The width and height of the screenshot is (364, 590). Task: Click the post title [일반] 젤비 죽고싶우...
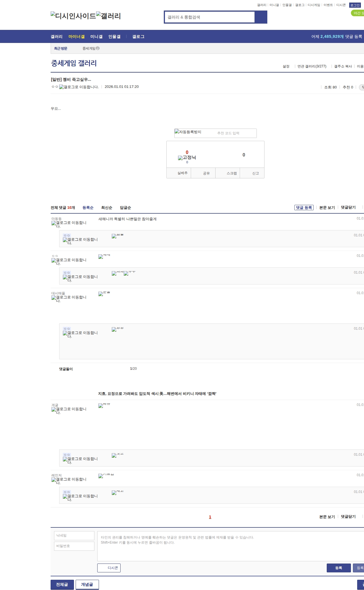pyautogui.click(x=71, y=80)
